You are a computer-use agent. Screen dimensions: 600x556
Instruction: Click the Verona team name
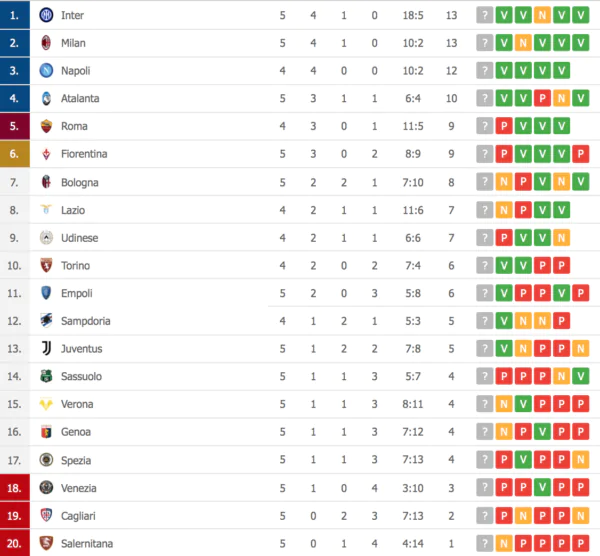pyautogui.click(x=77, y=404)
